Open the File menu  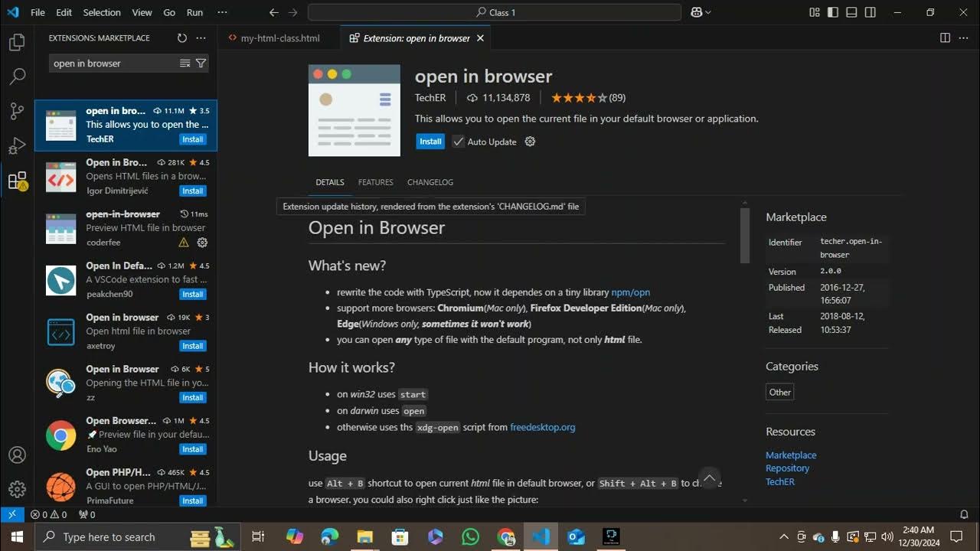coord(38,12)
